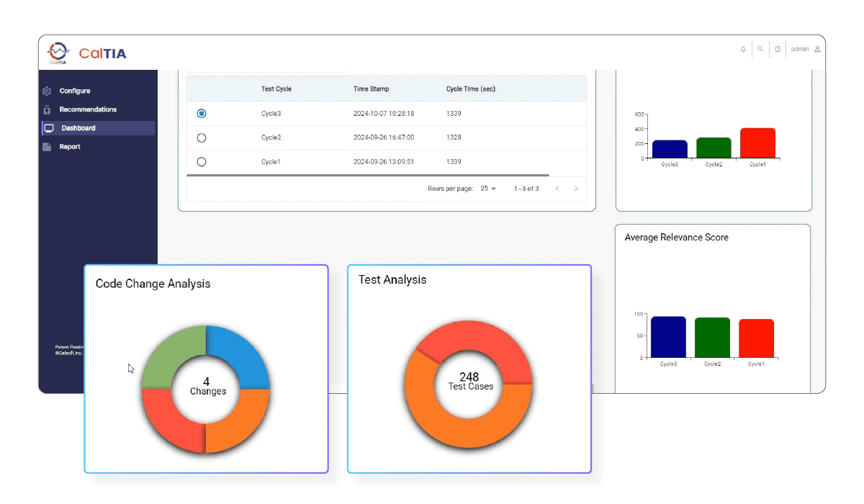Open notifications bell icon
This screenshot has height=504, width=864.
click(x=743, y=49)
